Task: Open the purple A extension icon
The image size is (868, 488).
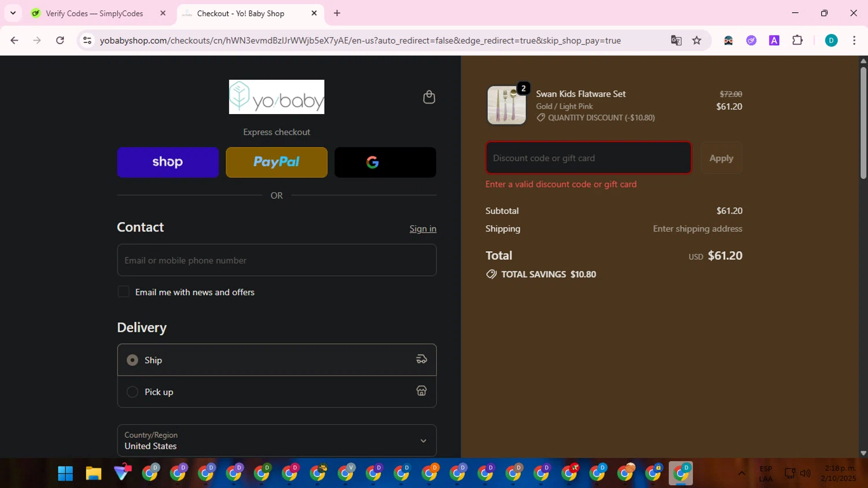Action: pyautogui.click(x=774, y=41)
